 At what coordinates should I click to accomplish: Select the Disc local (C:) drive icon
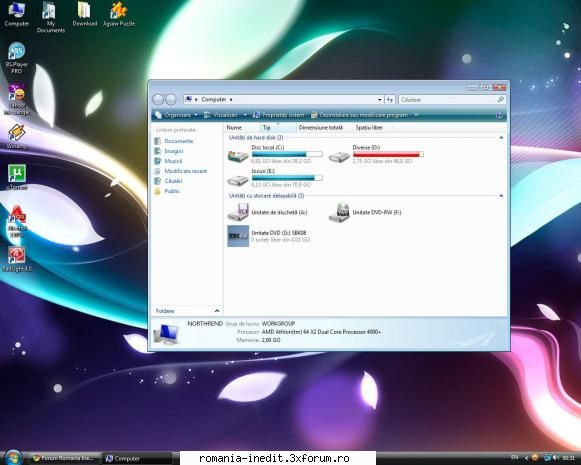pyautogui.click(x=238, y=156)
